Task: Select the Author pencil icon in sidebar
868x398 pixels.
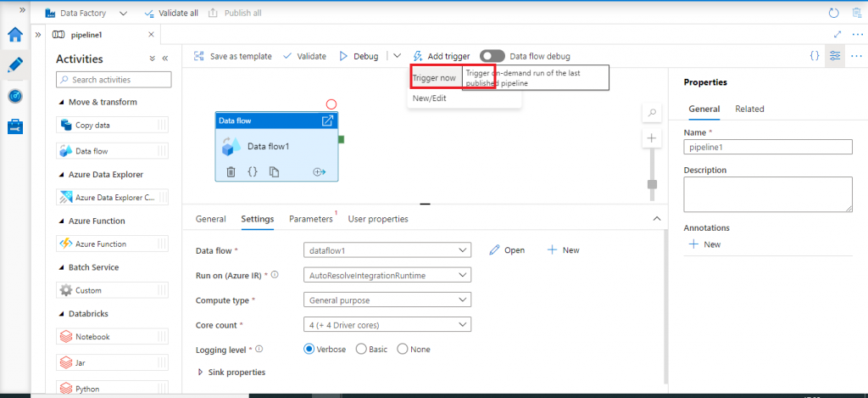Action: [15, 64]
